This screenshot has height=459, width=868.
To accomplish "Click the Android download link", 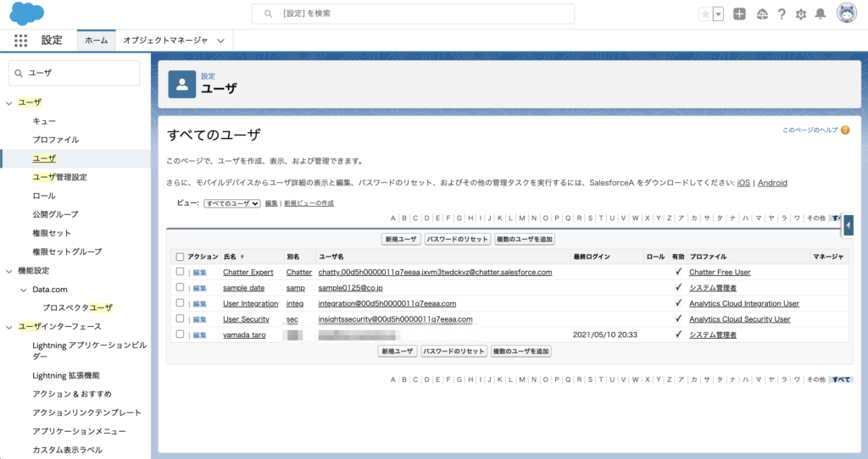I will (772, 183).
